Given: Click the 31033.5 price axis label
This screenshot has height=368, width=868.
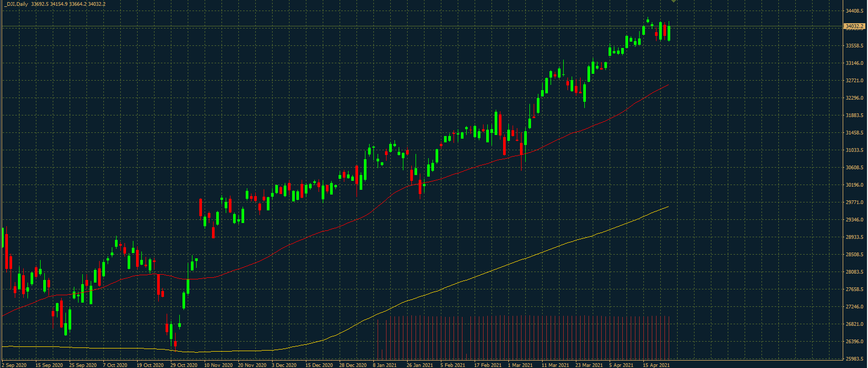Looking at the screenshot, I should click(855, 150).
